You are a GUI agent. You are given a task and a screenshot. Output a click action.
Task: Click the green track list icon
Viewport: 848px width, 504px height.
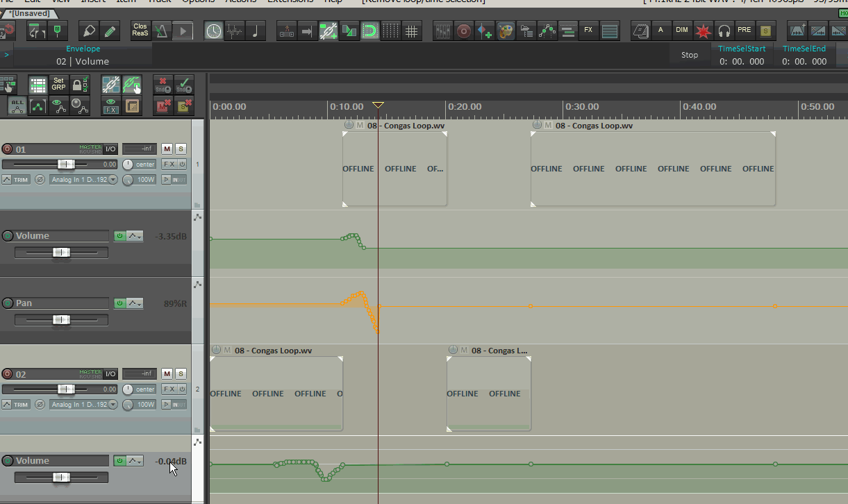pos(38,85)
